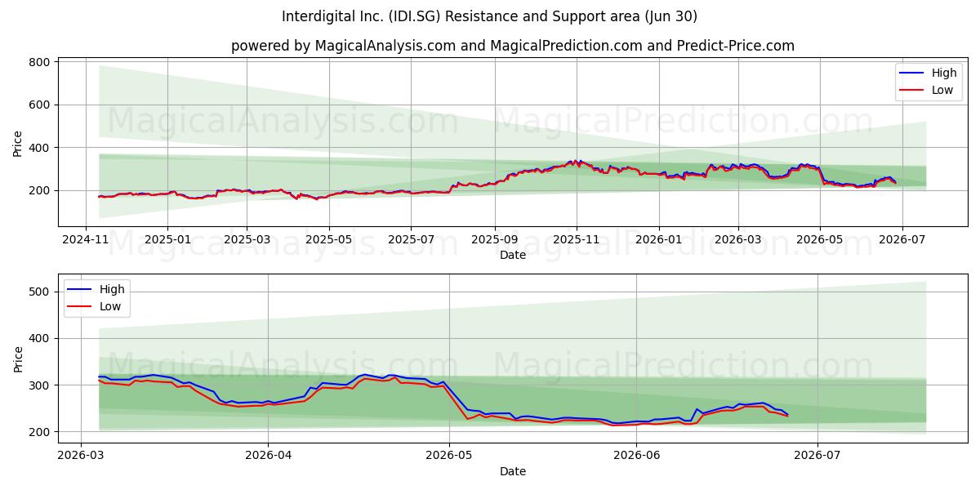Click the '2024-11' x-axis label in the top chart
Viewport: 980px width, 490px height.
[x=86, y=240]
